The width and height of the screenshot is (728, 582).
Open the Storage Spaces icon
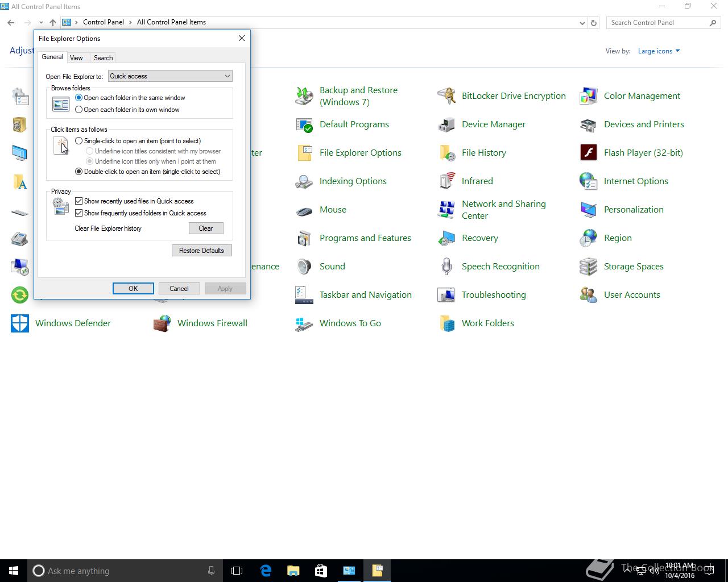[x=589, y=267]
